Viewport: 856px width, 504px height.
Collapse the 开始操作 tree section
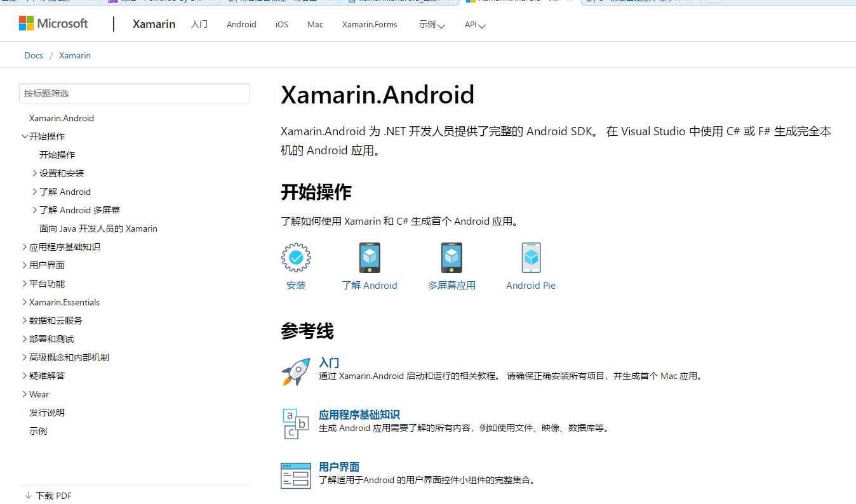coord(25,136)
